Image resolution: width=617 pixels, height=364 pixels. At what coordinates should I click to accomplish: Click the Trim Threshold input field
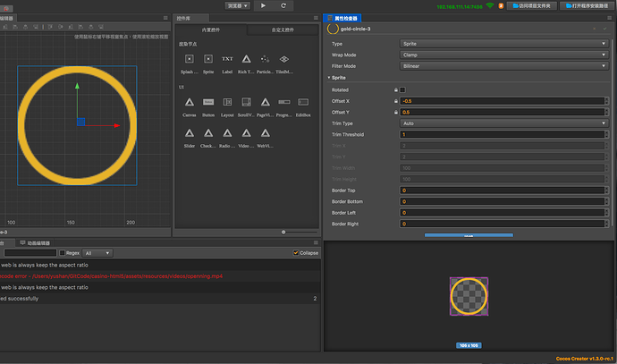[503, 134]
